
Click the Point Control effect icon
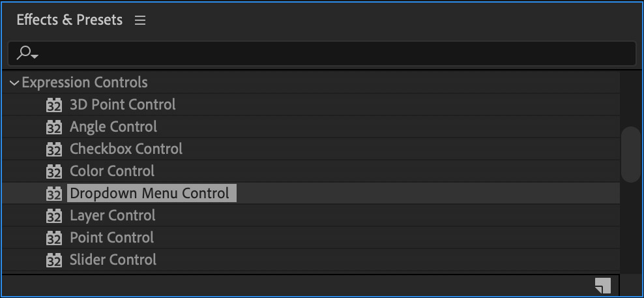[54, 238]
